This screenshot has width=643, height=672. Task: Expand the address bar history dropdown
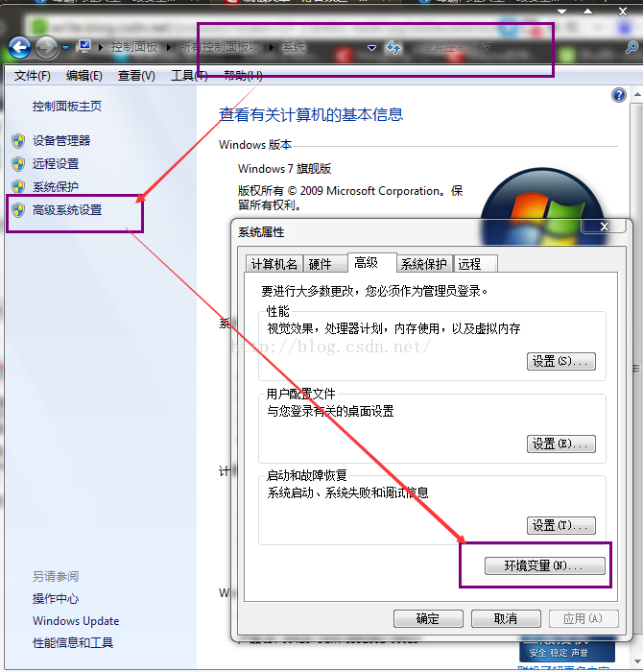click(371, 48)
